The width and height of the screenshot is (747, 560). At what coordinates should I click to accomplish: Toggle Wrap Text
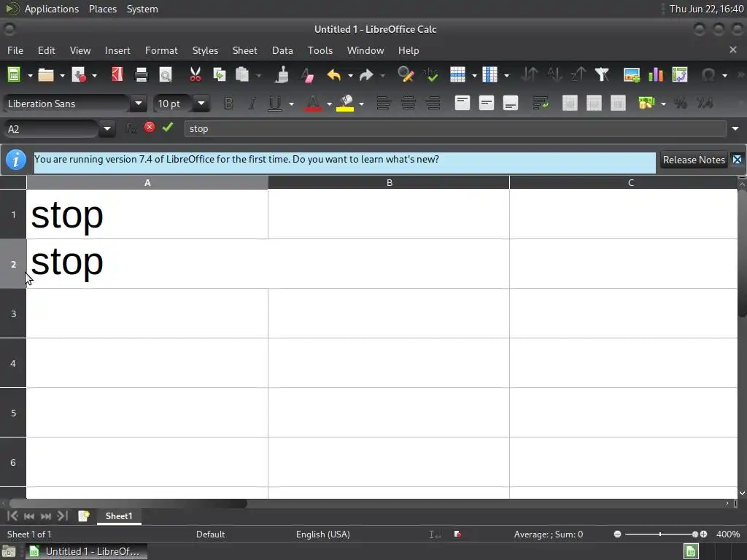click(541, 104)
